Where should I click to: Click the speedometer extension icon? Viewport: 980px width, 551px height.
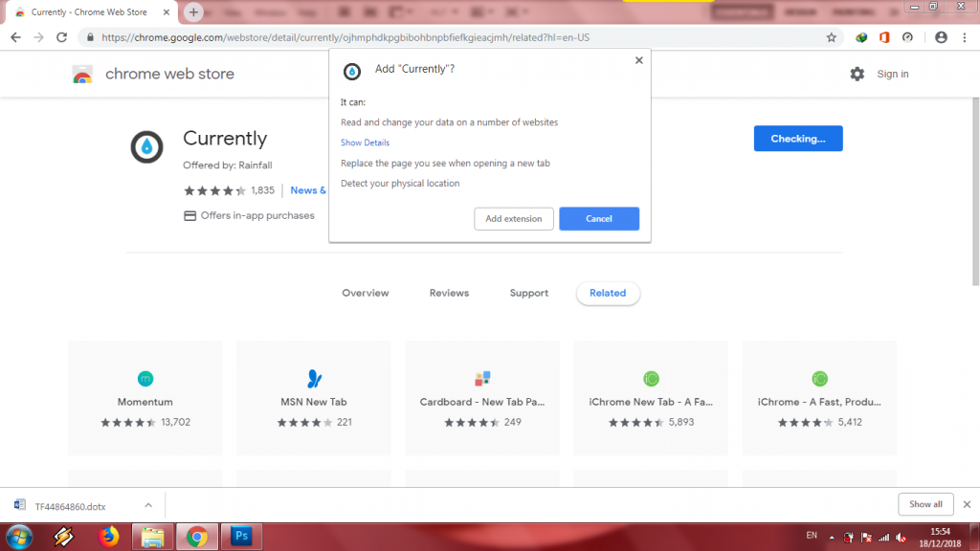pyautogui.click(x=907, y=37)
